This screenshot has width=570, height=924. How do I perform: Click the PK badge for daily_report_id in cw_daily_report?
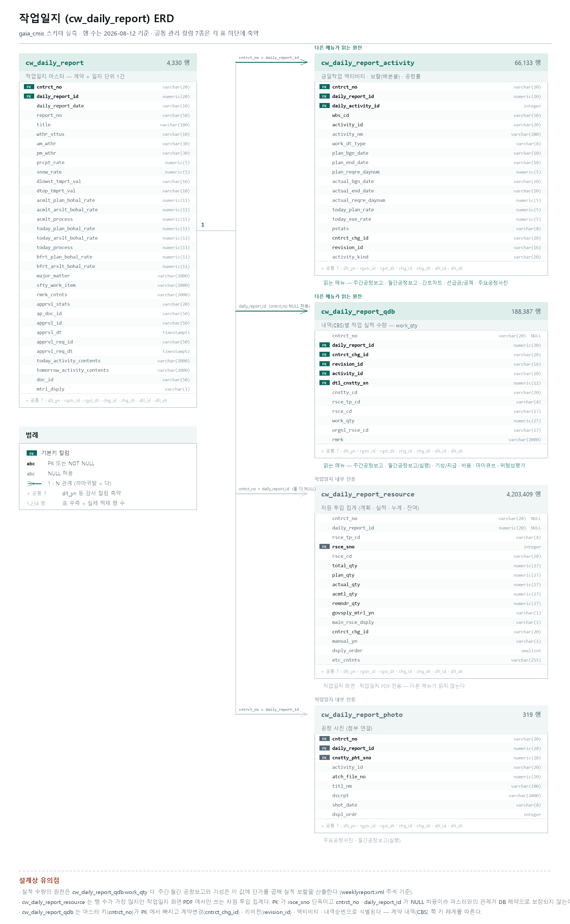coord(29,96)
